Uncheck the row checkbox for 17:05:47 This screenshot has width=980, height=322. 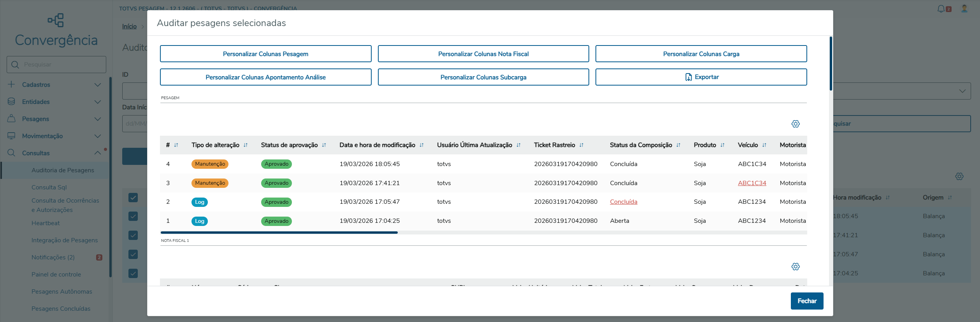pos(133,254)
